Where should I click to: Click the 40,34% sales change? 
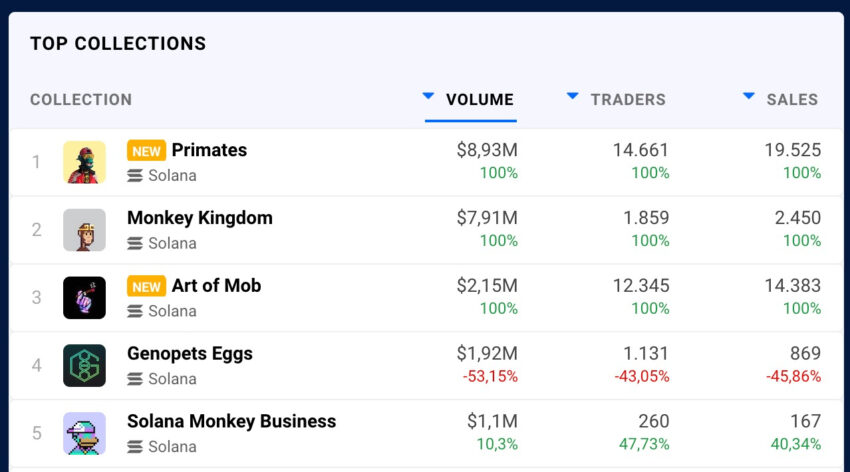pos(796,444)
